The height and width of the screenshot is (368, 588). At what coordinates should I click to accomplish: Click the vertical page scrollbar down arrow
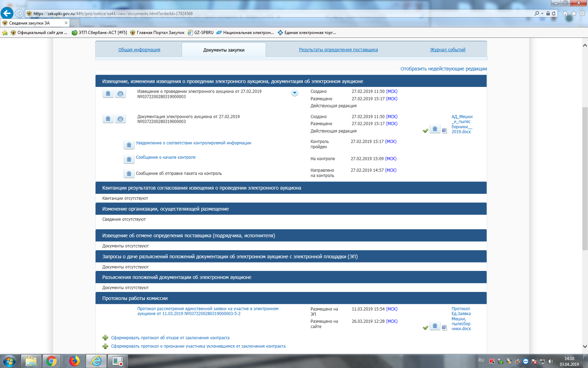[x=584, y=346]
